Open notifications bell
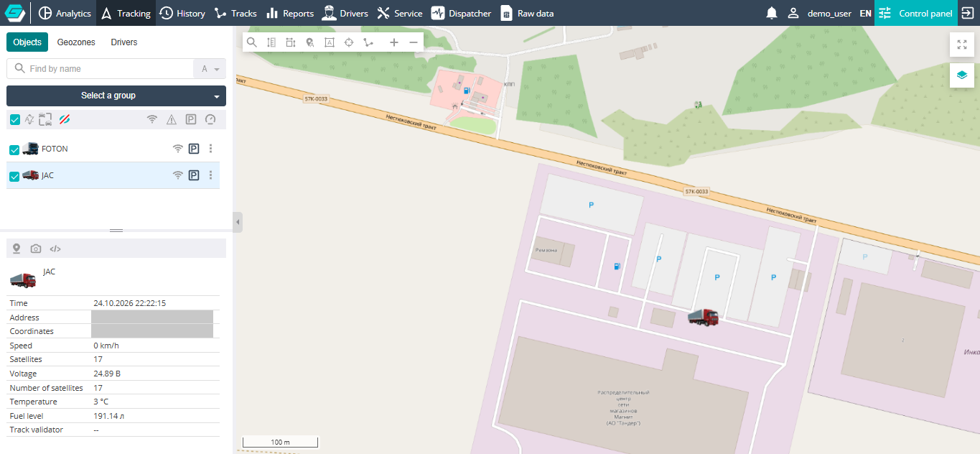 [x=772, y=13]
